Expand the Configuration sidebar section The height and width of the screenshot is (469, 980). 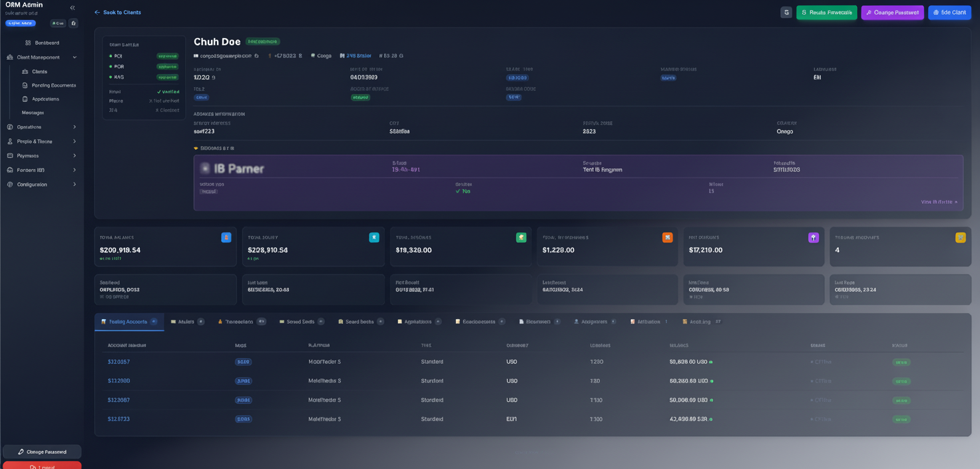pyautogui.click(x=75, y=185)
